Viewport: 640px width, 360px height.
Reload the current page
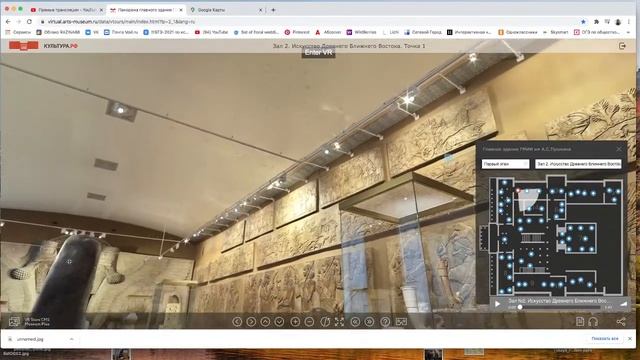pyautogui.click(x=29, y=22)
